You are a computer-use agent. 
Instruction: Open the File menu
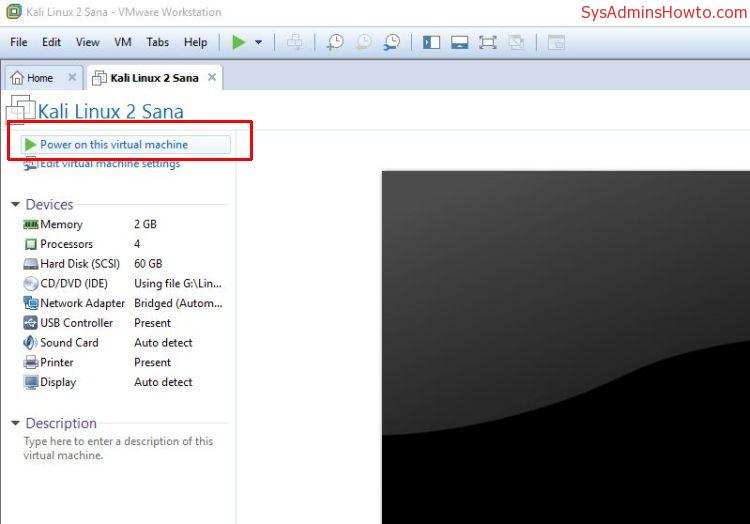click(x=19, y=42)
